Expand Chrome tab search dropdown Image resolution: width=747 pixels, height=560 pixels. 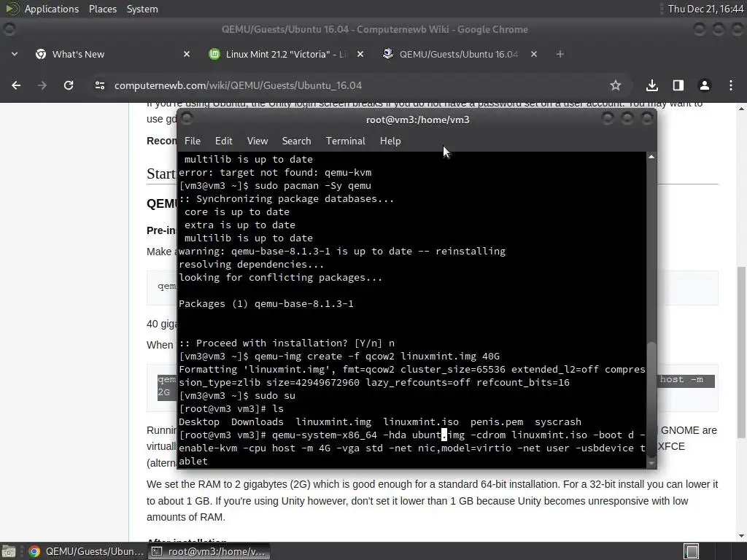pos(15,54)
